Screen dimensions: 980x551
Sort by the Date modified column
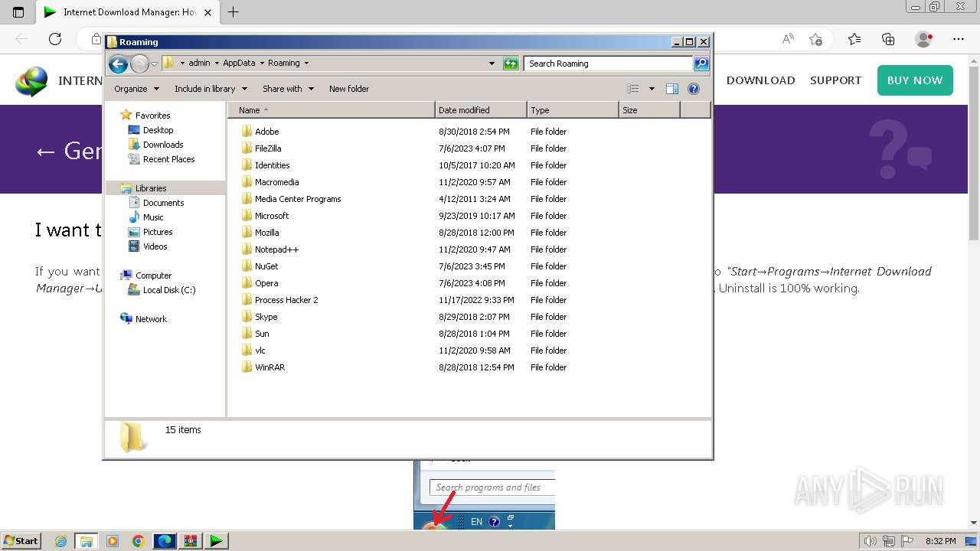[481, 110]
